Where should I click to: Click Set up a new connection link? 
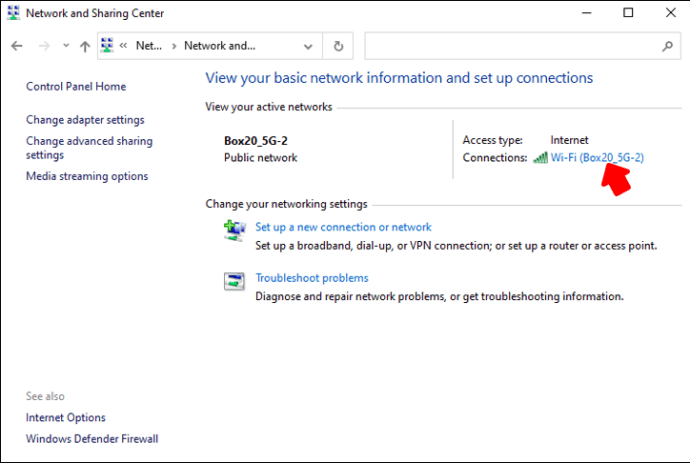click(x=343, y=227)
